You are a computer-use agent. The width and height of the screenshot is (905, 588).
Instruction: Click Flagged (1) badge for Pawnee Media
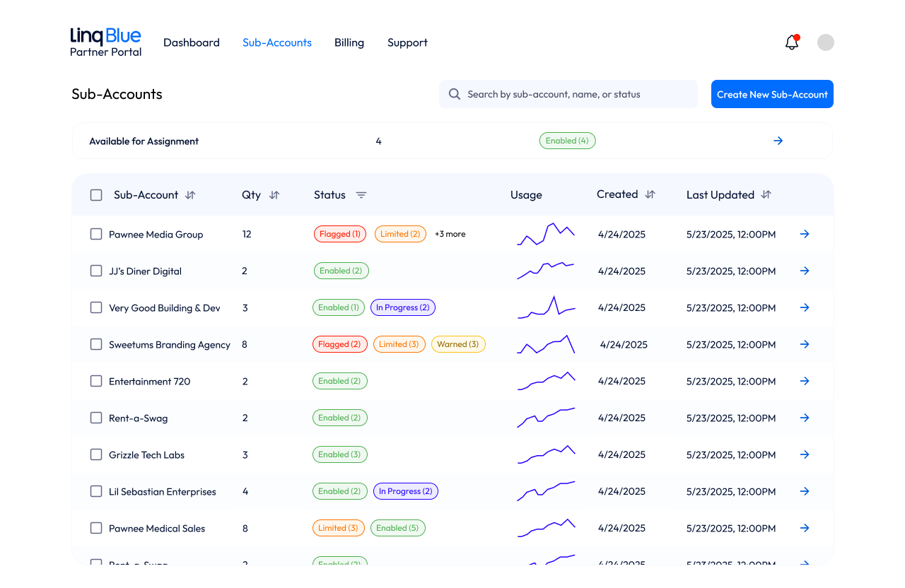pos(340,234)
